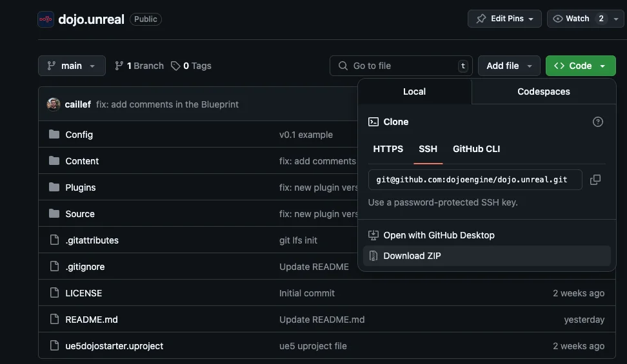Select the GitHub CLI clone tab

tap(476, 149)
